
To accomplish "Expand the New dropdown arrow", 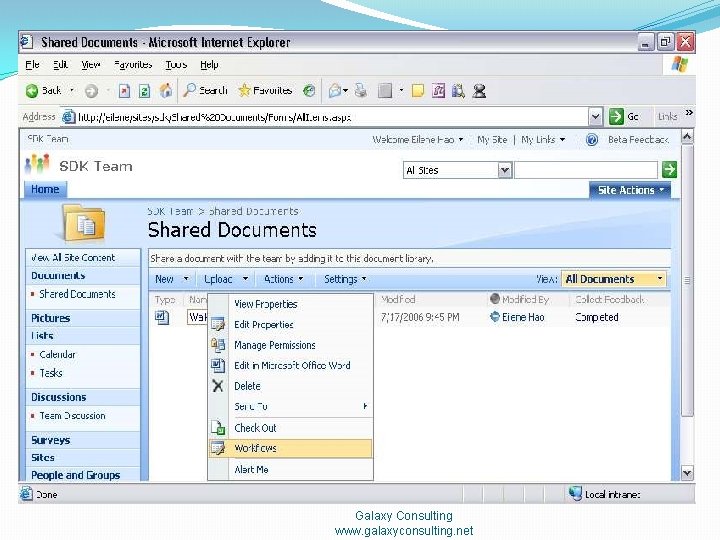I will [186, 279].
